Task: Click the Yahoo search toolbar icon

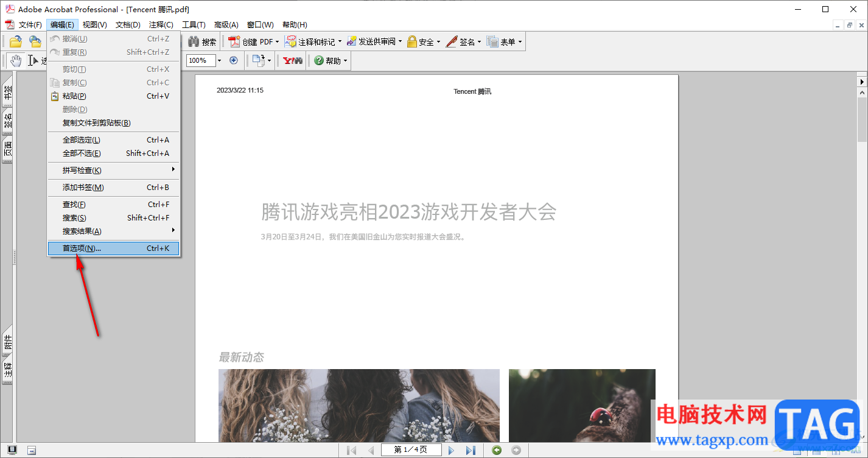Action: [x=293, y=60]
